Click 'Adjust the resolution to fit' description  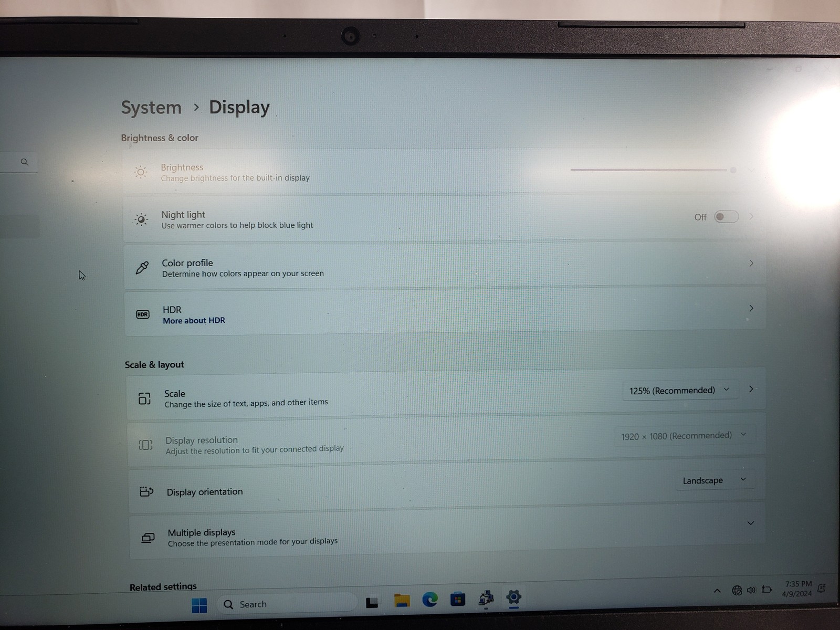tap(255, 450)
